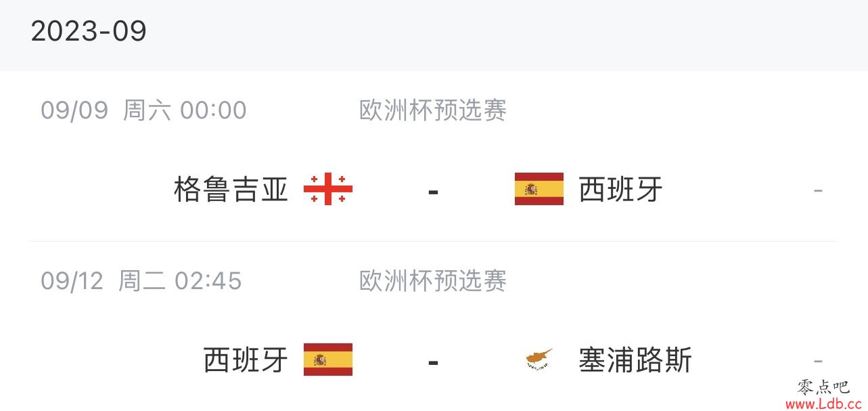
Task: Click the score dash of Spain–Cyprus match
Action: point(434,362)
